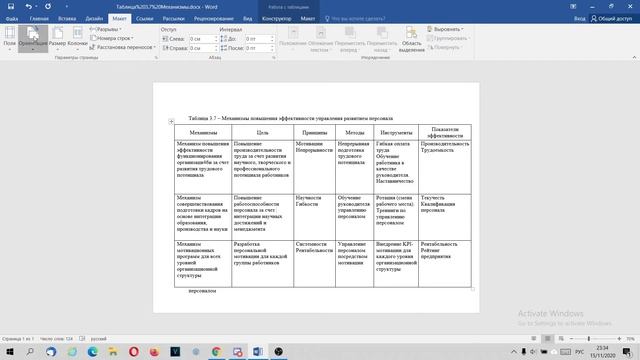
Task: Open the Windows Start menu
Action: [9, 351]
